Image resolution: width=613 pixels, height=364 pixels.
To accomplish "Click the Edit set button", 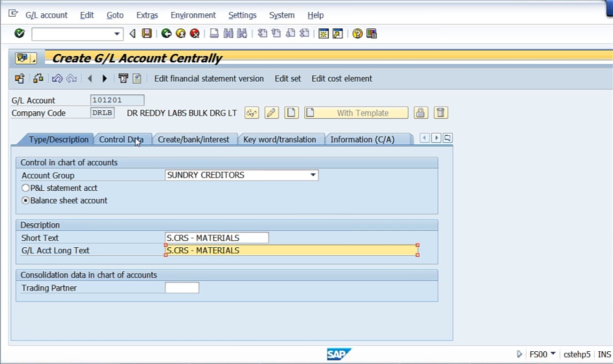I will (x=288, y=78).
